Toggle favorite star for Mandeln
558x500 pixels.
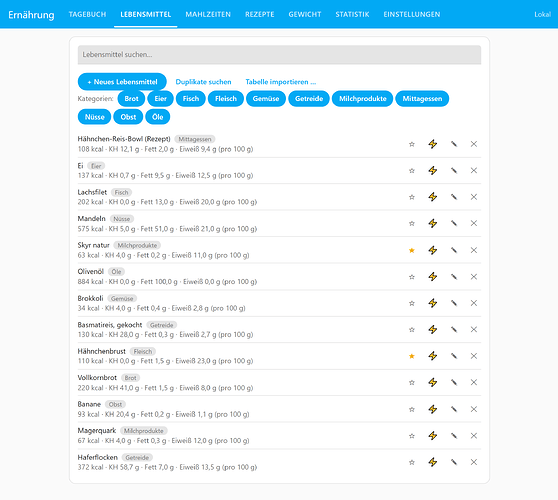click(x=412, y=223)
